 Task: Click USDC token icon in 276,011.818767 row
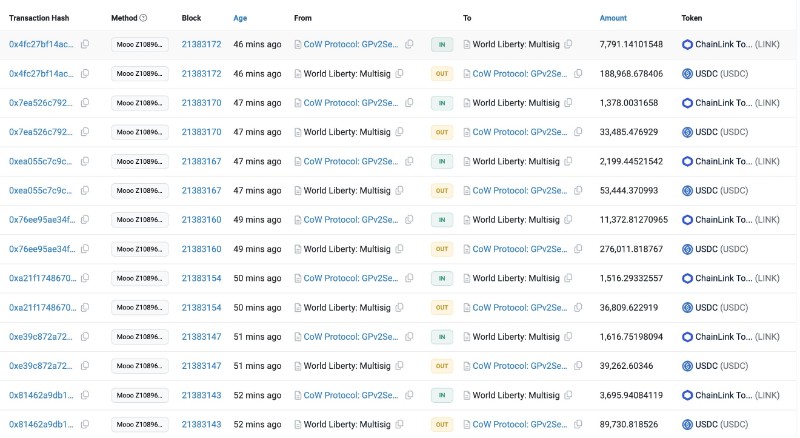tap(687, 249)
